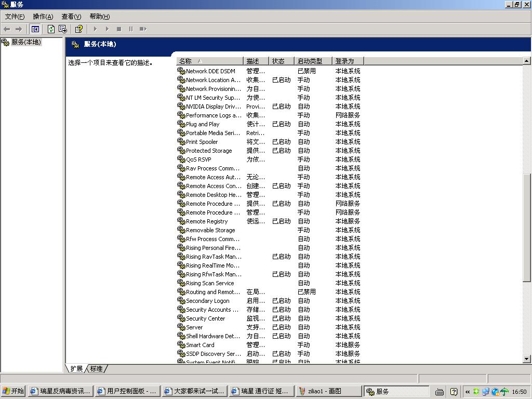Click the Start Service play icon
The image size is (532, 399).
point(95,29)
